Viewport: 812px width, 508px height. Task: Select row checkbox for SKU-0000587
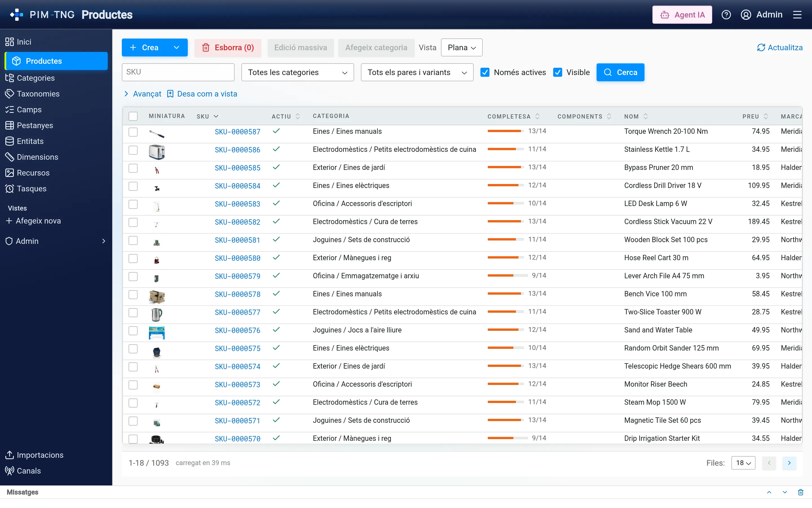click(x=133, y=132)
